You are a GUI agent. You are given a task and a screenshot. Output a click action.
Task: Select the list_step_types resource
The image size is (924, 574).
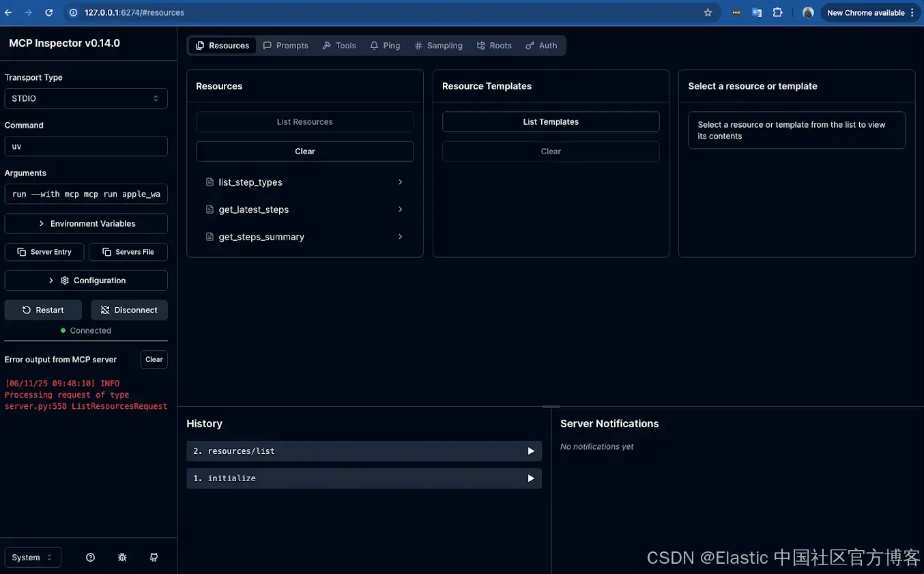305,182
